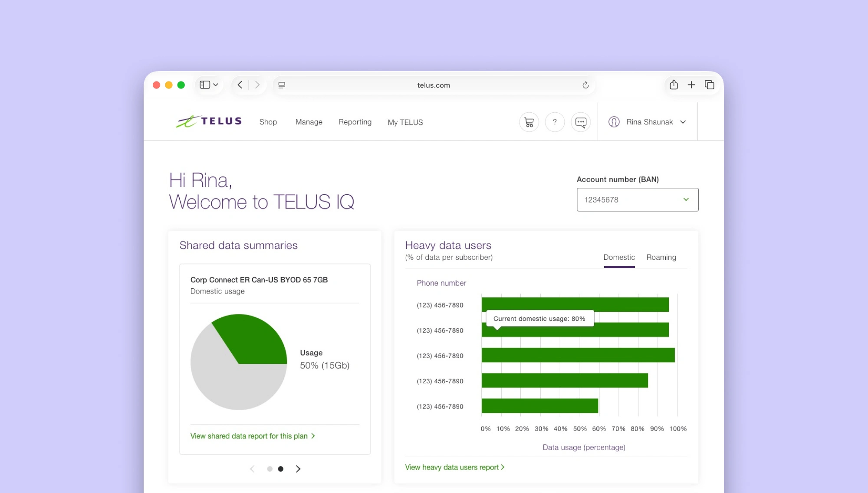
Task: Open a new browser tab with plus icon
Action: (x=691, y=85)
